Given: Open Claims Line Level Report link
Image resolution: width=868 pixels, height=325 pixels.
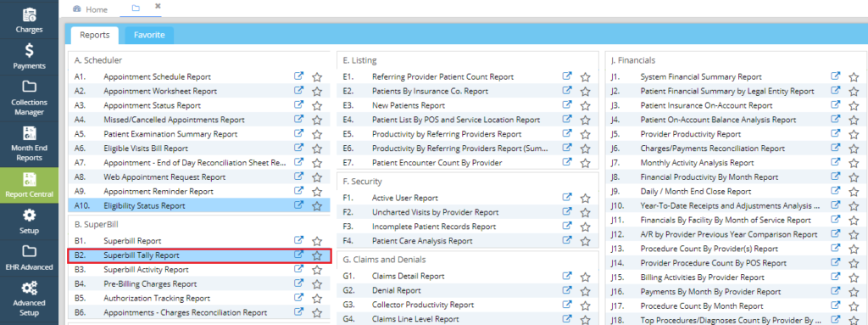Looking at the screenshot, I should [x=415, y=319].
